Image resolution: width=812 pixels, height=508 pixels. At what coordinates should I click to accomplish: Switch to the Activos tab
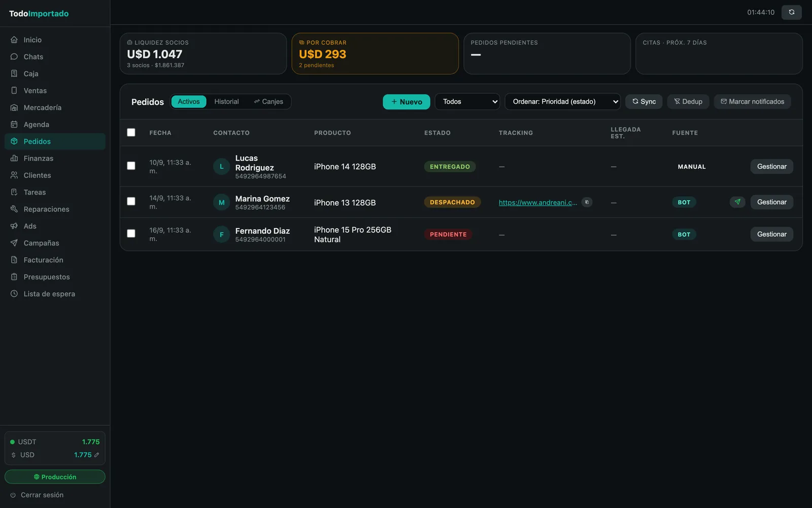(189, 102)
